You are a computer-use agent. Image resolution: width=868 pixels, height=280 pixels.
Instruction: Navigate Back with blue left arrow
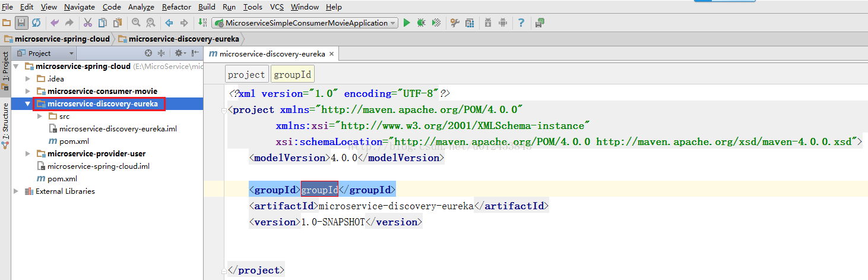(x=169, y=23)
